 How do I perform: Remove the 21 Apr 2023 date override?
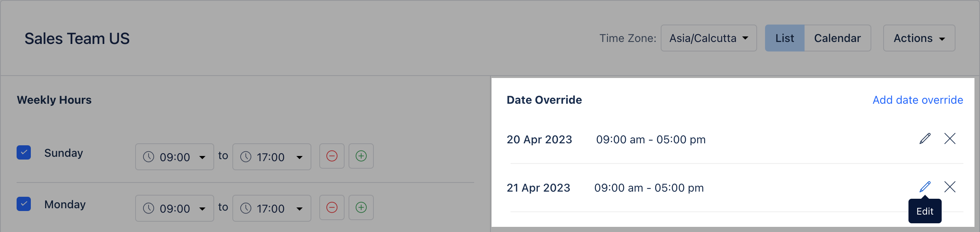950,187
